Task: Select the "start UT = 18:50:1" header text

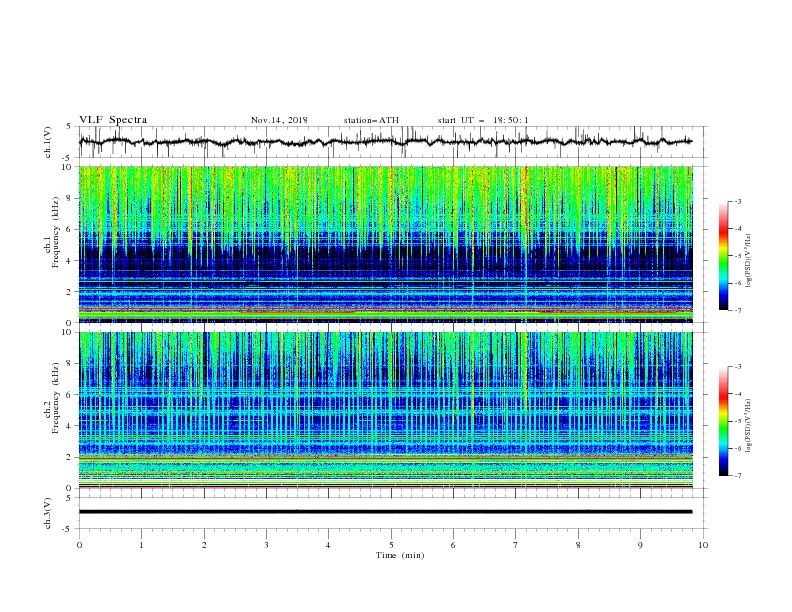Action: click(x=483, y=120)
